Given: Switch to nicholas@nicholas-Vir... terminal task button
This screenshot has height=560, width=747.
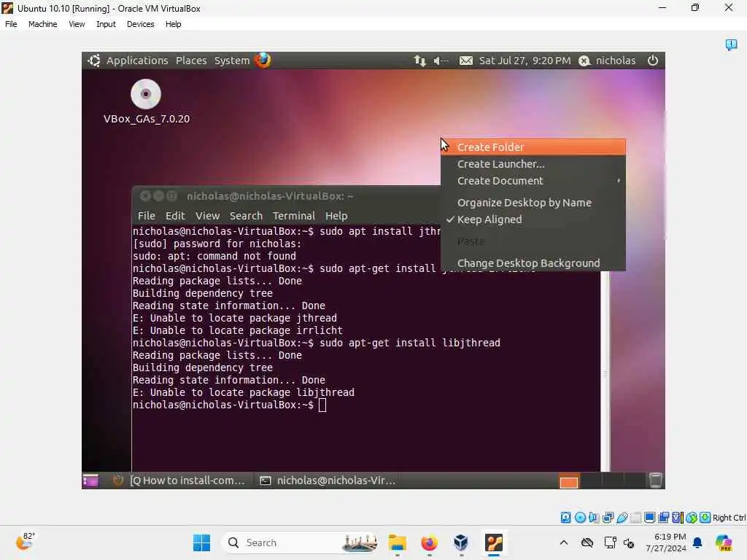Looking at the screenshot, I should pyautogui.click(x=328, y=481).
